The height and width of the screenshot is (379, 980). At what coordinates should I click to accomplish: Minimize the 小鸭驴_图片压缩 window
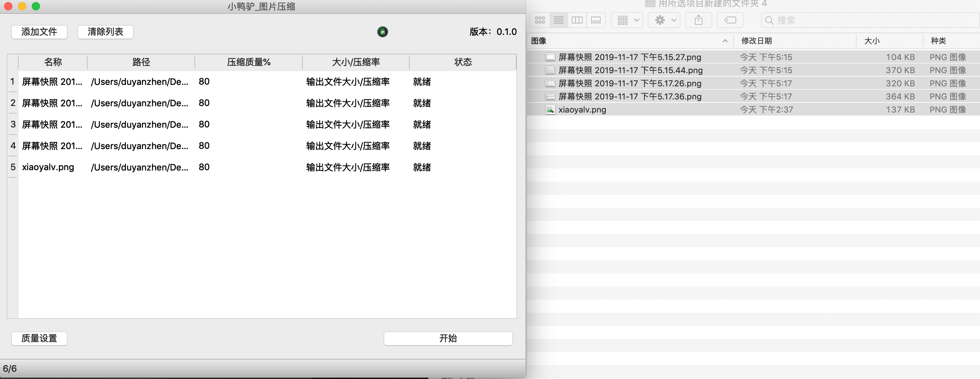[22, 6]
